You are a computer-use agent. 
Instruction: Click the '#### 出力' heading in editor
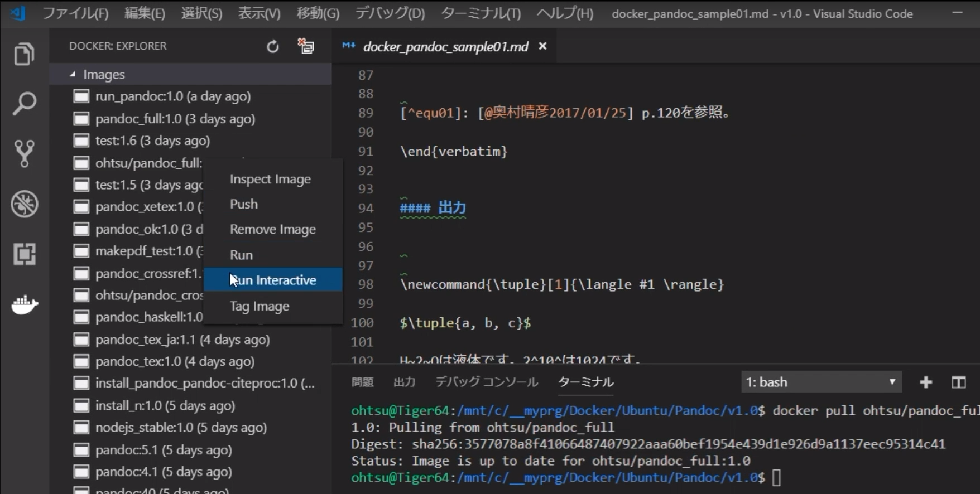click(433, 208)
